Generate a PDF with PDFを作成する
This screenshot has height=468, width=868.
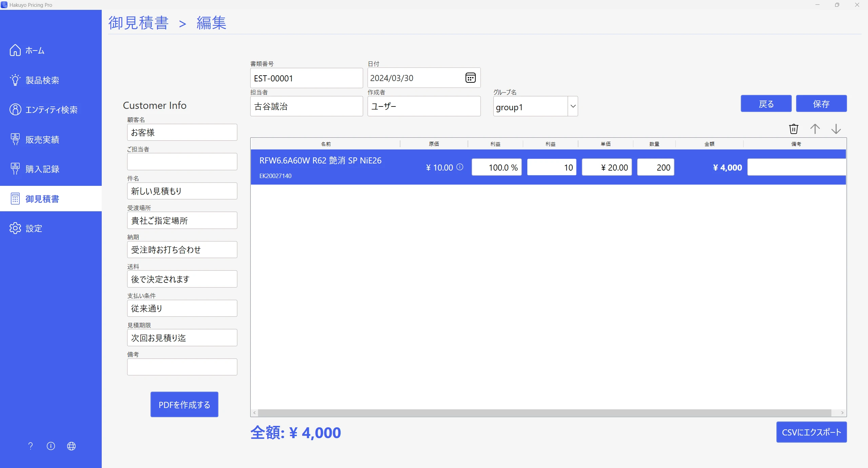tap(184, 404)
